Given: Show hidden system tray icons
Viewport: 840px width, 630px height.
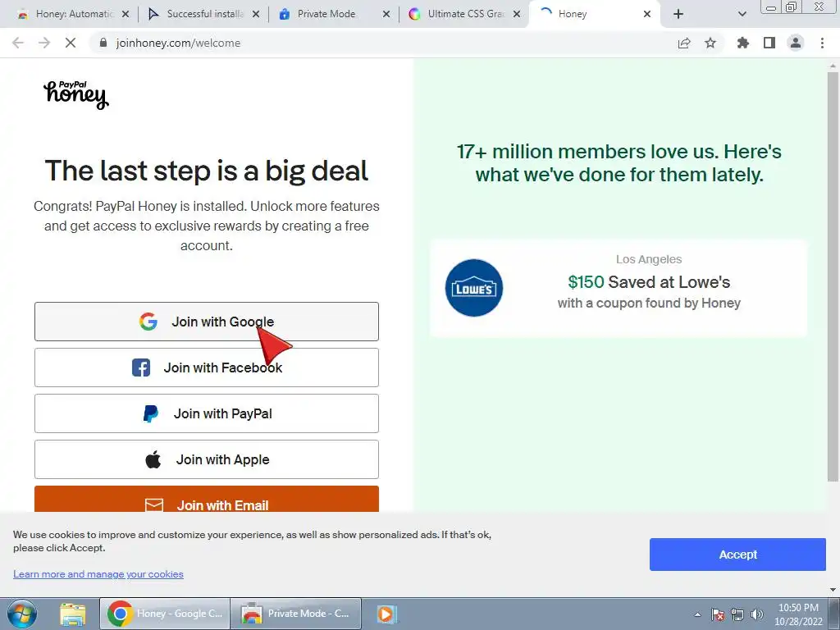Looking at the screenshot, I should point(697,614).
